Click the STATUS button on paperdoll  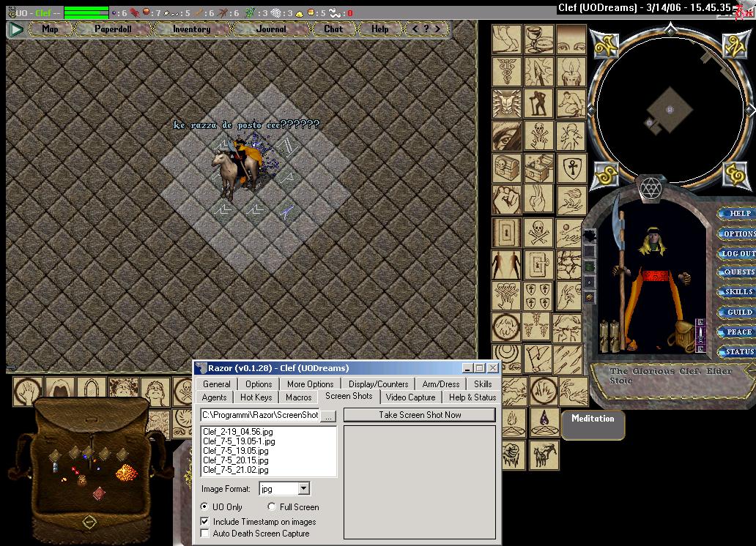(x=737, y=352)
